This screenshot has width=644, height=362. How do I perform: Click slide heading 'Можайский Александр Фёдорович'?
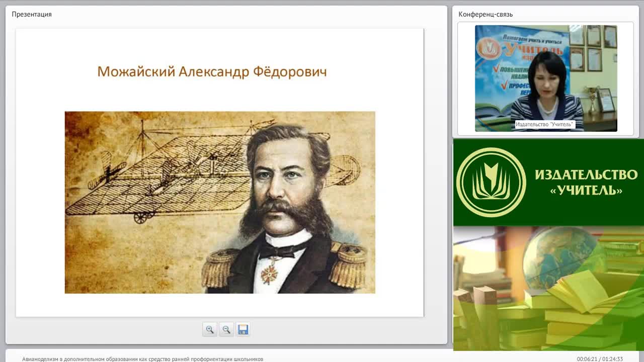(212, 71)
